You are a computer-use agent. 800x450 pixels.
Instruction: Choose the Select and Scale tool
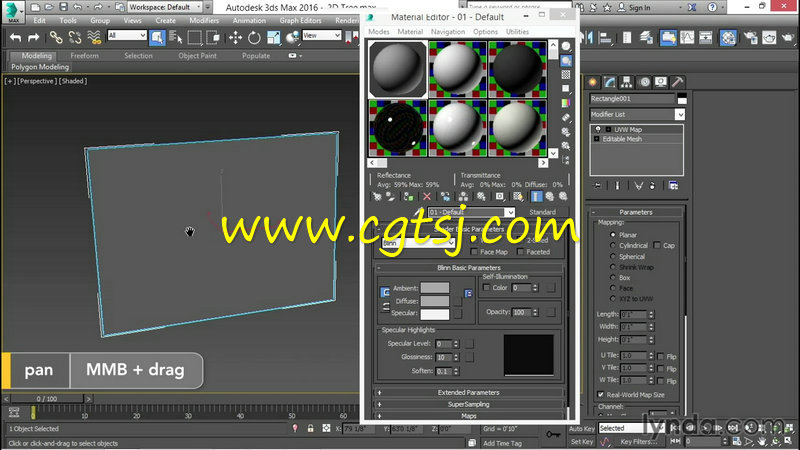pyautogui.click(x=273, y=37)
